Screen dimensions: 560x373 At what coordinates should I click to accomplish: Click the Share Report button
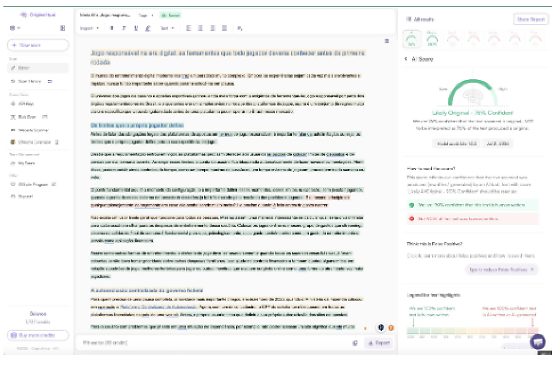tap(531, 19)
